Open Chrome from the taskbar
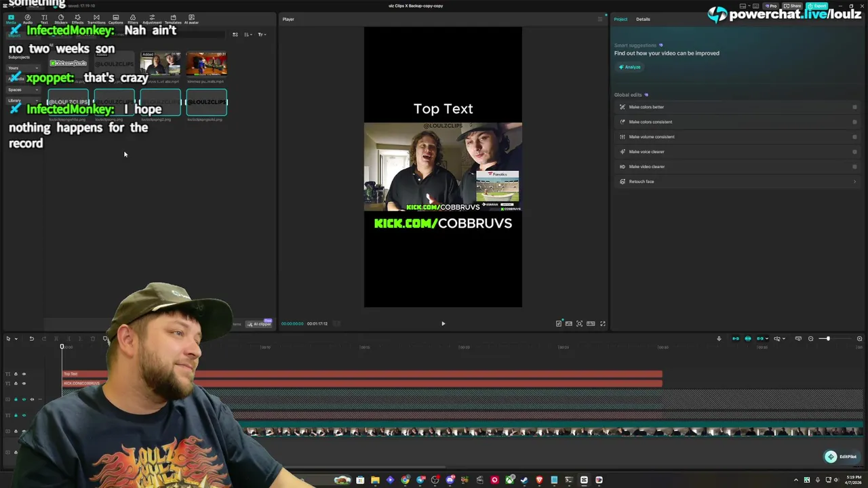868x488 pixels. [405, 480]
